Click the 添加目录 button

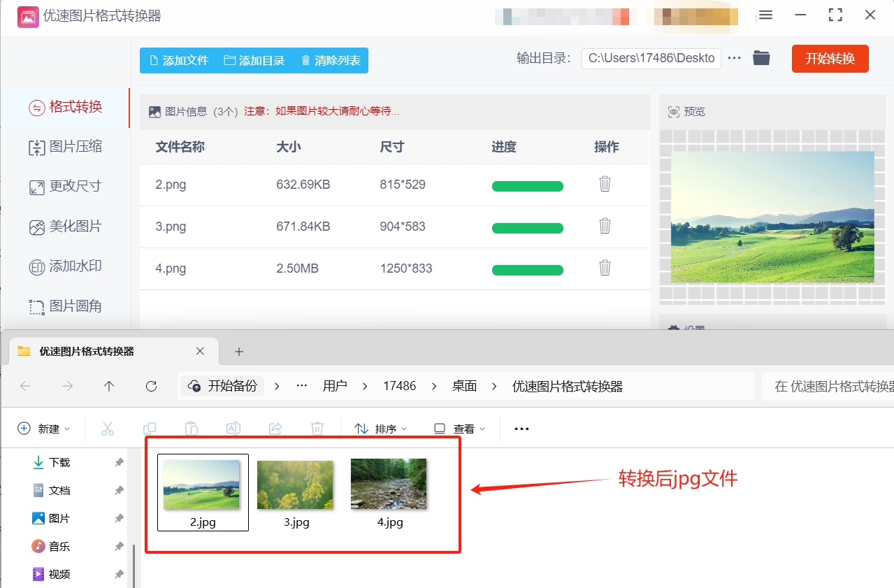[254, 61]
